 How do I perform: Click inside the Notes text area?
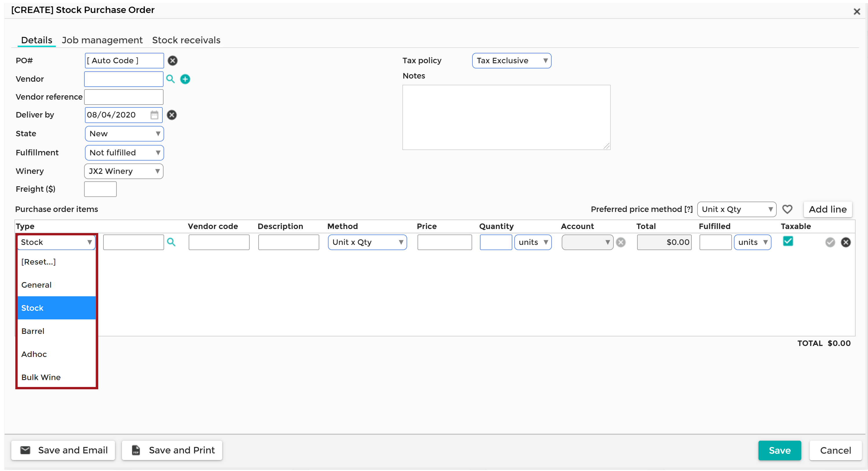pyautogui.click(x=506, y=118)
